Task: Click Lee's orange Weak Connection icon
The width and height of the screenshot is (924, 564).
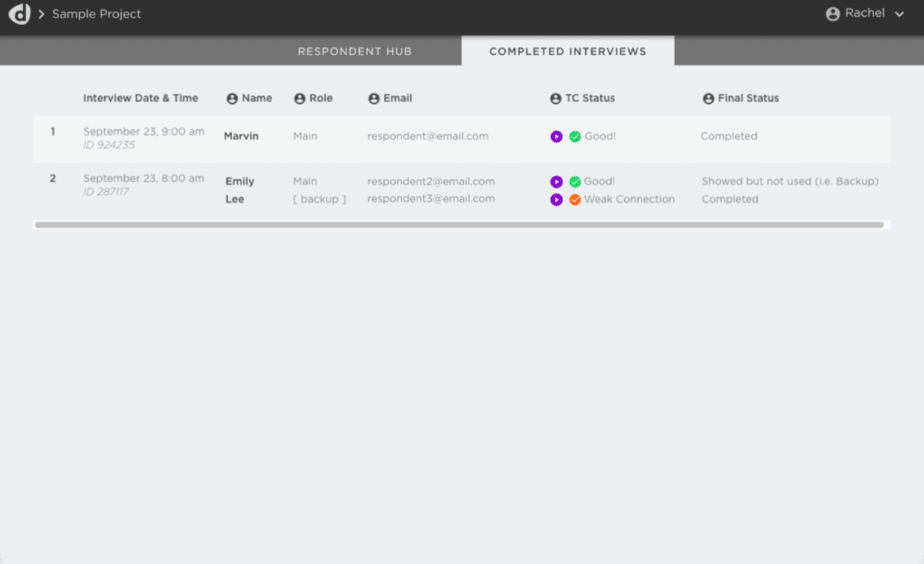Action: pos(575,200)
